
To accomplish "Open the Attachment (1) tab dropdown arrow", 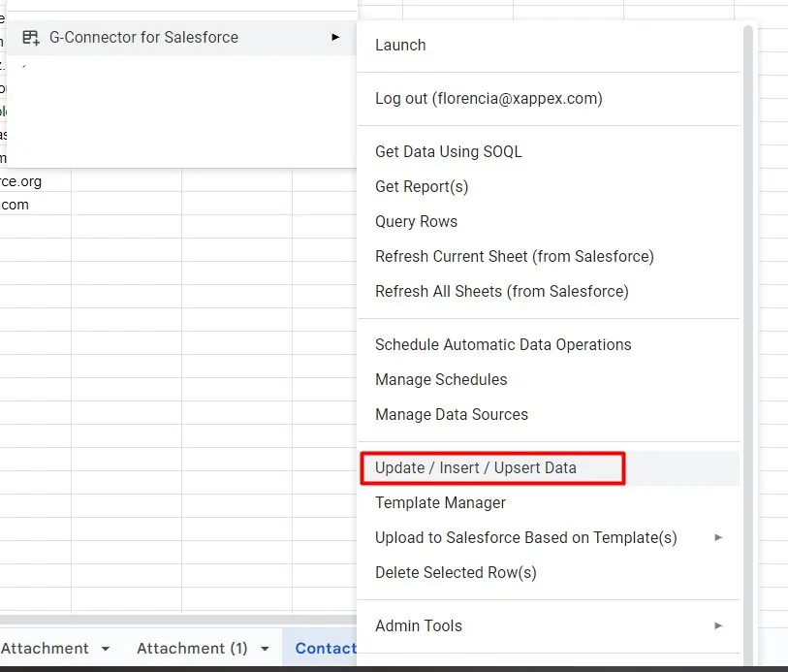I will [x=265, y=649].
